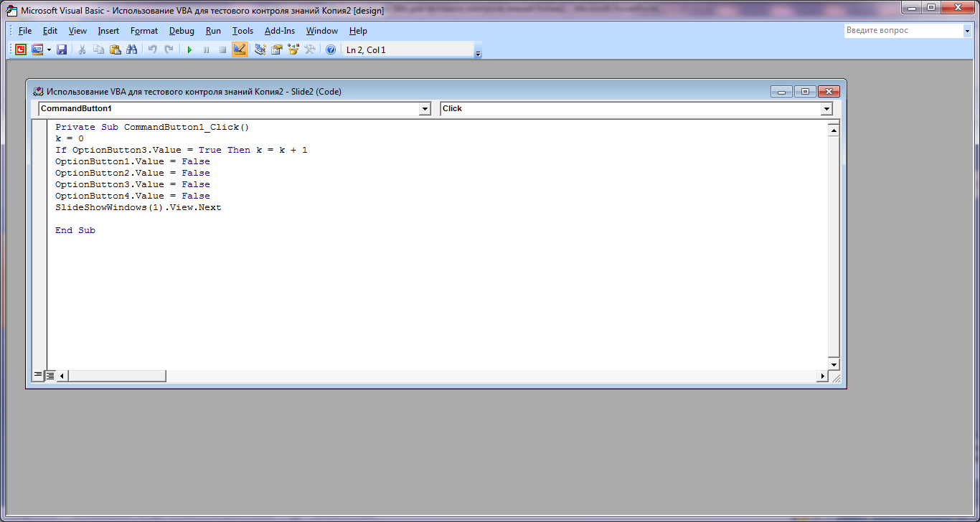Open the File menu
Viewport: 980px width, 522px height.
click(x=25, y=31)
